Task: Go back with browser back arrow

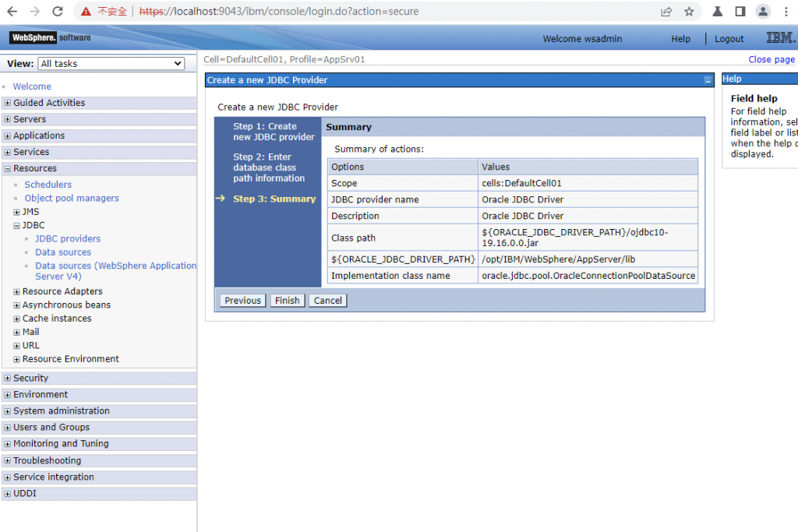Action: (x=12, y=11)
